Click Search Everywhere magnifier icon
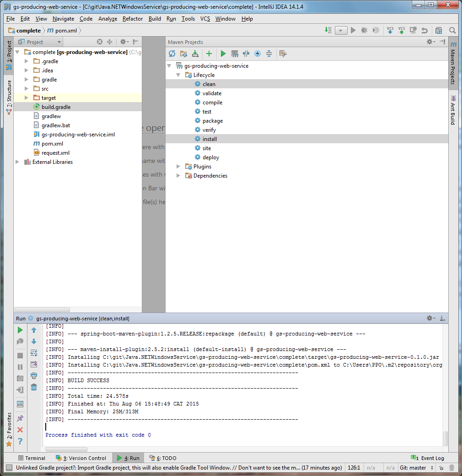The height and width of the screenshot is (476, 462). coord(452,30)
